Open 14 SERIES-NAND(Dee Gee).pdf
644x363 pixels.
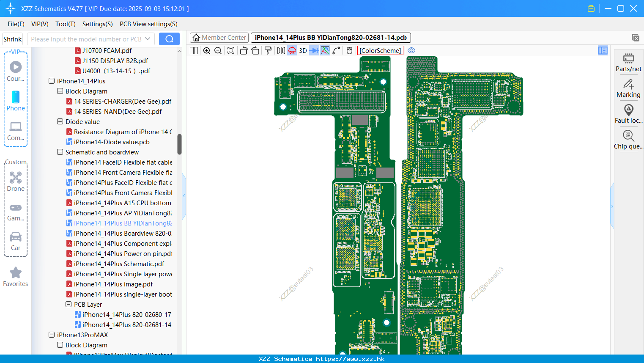pyautogui.click(x=114, y=112)
